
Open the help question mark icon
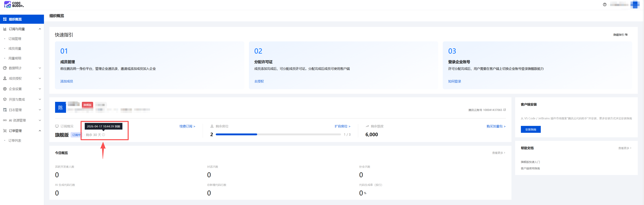[604, 5]
